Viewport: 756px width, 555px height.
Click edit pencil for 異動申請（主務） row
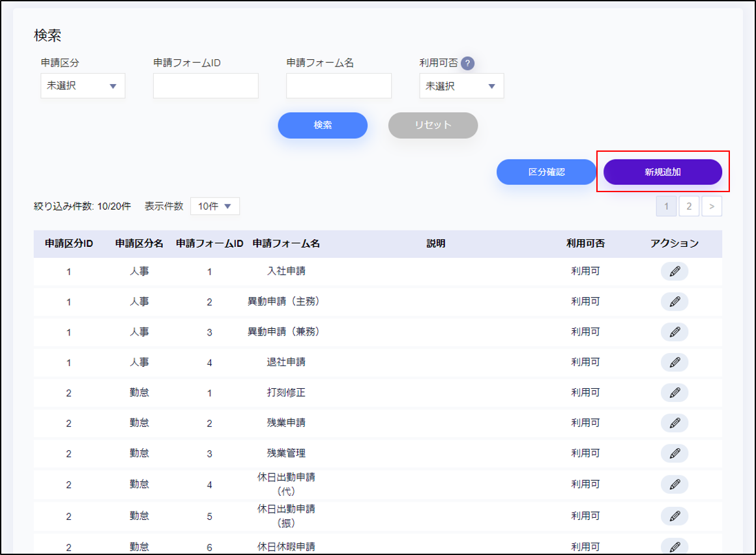pos(674,302)
